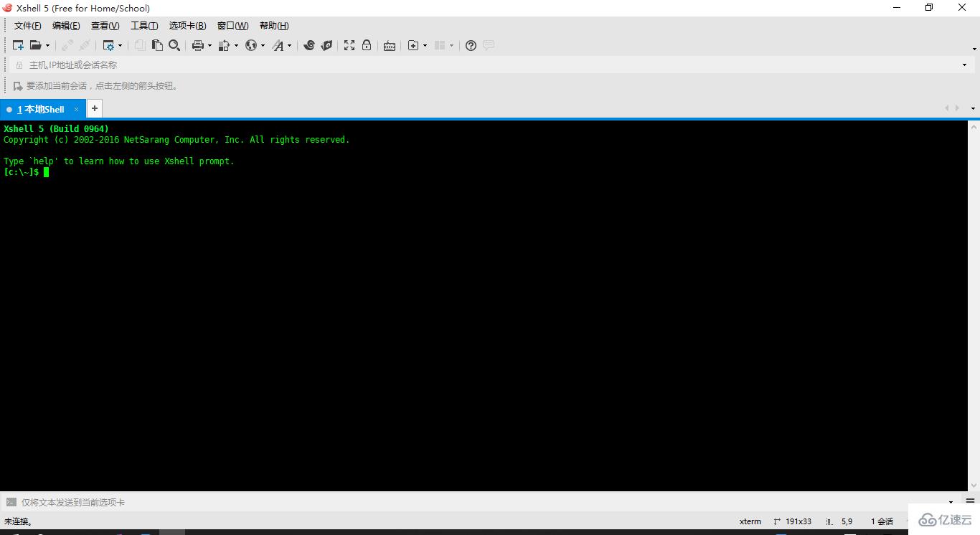Click the new tab toolbar icon with plus
Viewport: 980px width, 535px height.
(413, 45)
